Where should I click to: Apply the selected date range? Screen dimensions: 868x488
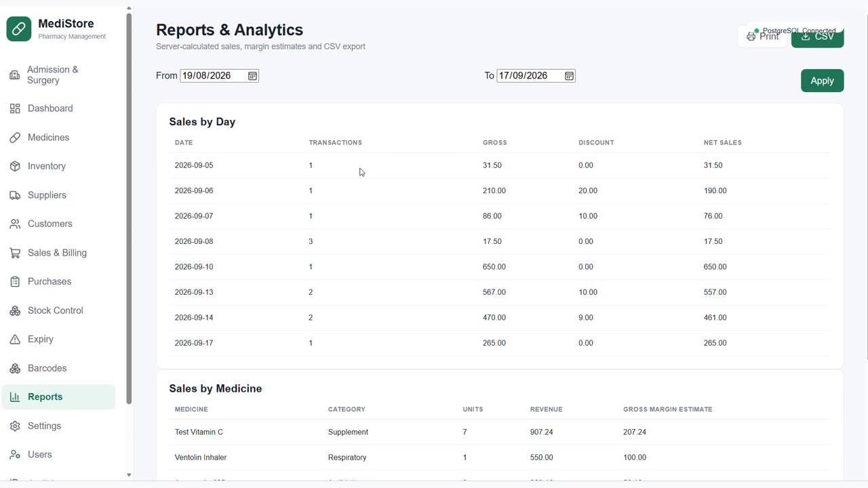(x=822, y=81)
